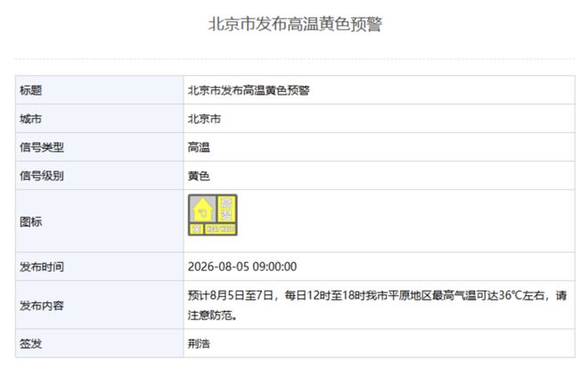
Task: Click the warning text starting 预计8月5日至7日
Action: [377, 305]
